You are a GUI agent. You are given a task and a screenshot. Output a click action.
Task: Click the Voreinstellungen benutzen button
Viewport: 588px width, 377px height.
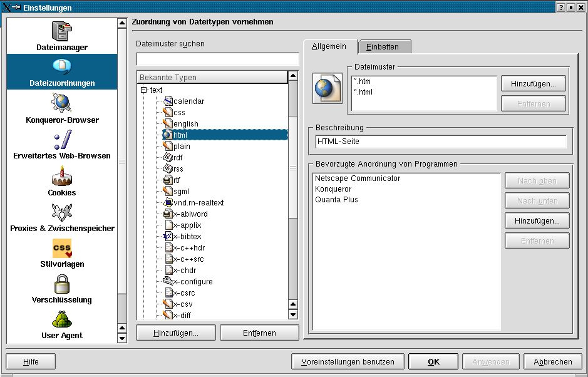(348, 361)
